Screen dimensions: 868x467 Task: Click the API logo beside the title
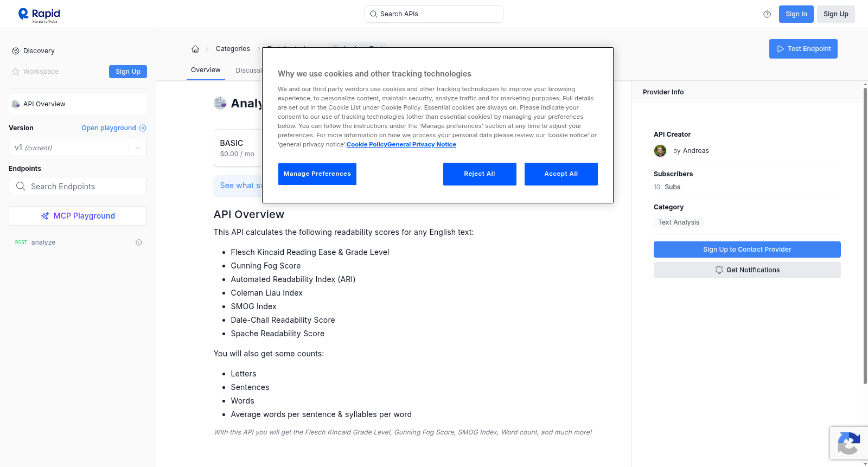click(x=220, y=103)
